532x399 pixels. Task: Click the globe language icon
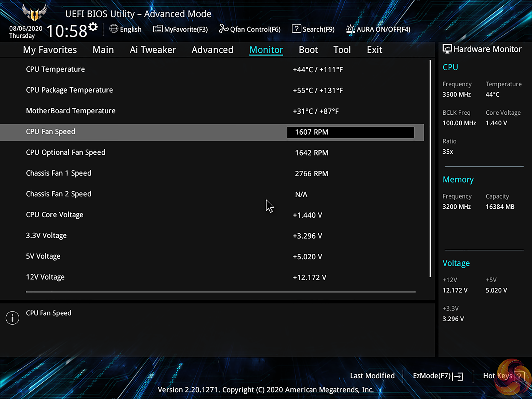(114, 29)
